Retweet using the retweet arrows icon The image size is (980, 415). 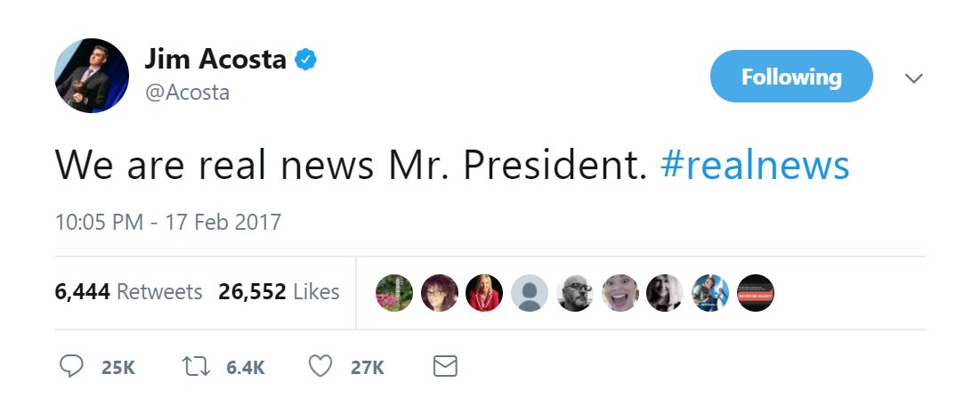pyautogui.click(x=193, y=366)
